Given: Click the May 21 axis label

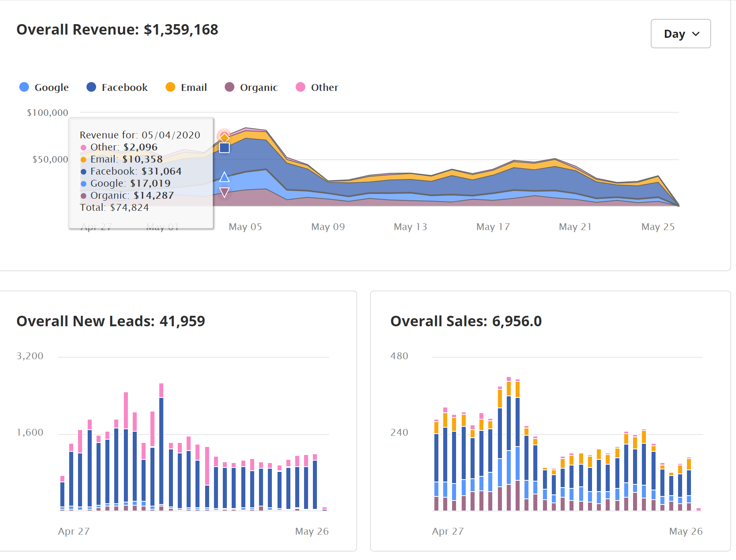Looking at the screenshot, I should 575,227.
